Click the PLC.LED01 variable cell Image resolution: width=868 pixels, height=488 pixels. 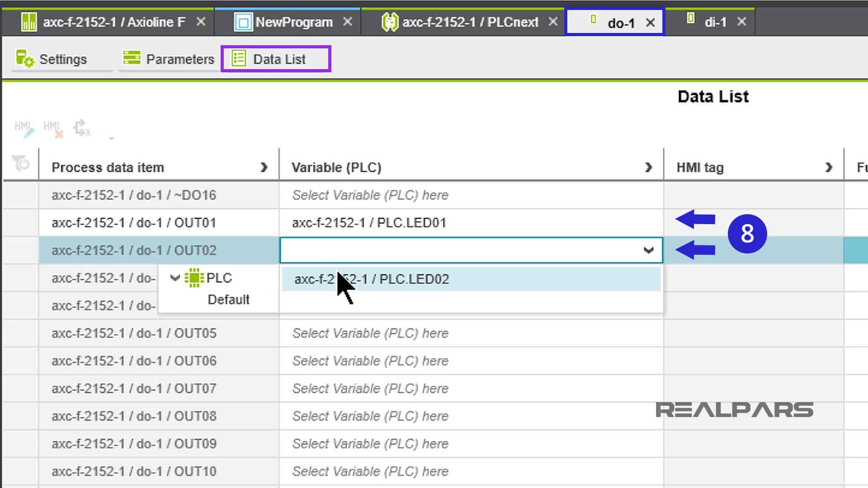pos(471,223)
